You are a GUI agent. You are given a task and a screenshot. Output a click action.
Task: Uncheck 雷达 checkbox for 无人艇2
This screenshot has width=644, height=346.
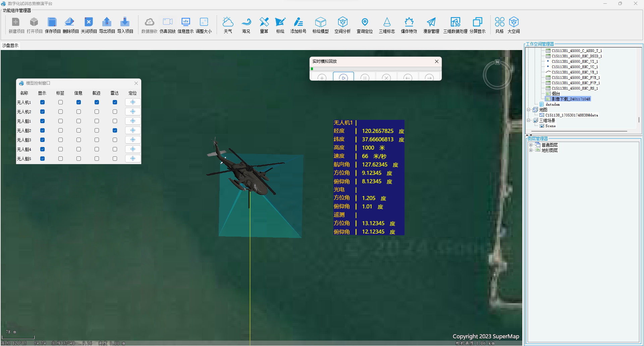click(115, 131)
